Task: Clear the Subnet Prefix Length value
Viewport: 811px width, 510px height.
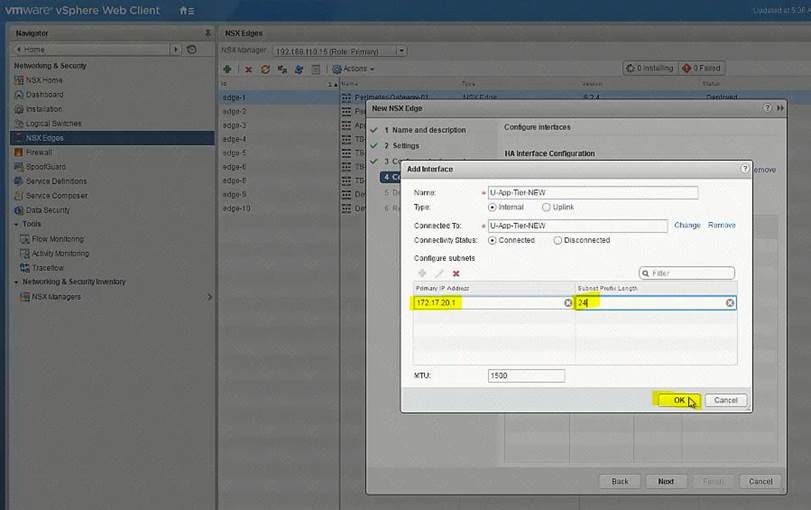Action: coord(730,303)
